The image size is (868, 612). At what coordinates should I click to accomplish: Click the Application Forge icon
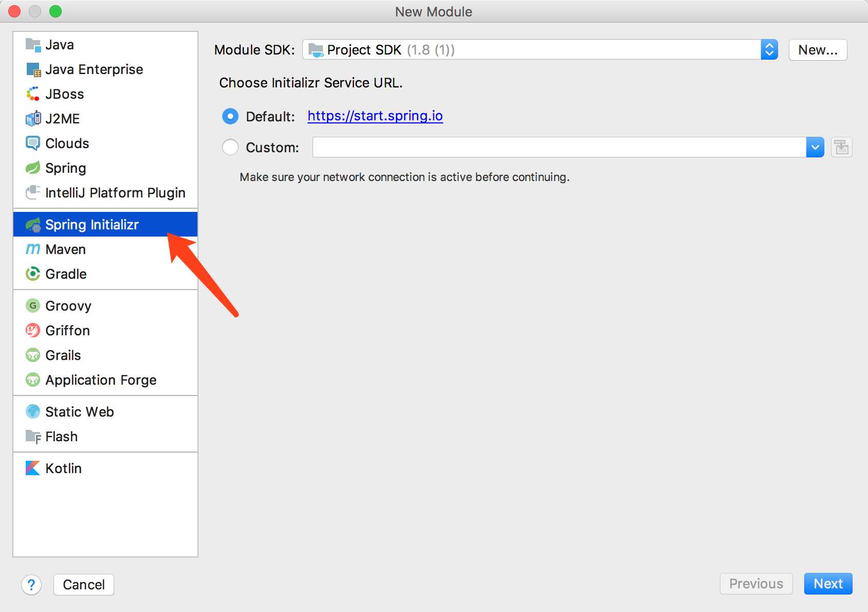tap(33, 380)
